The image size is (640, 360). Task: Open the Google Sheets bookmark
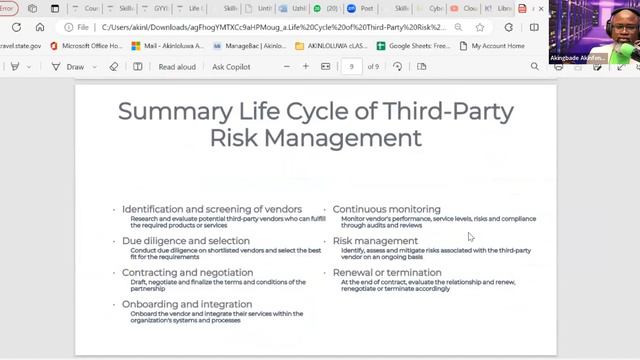coord(413,46)
